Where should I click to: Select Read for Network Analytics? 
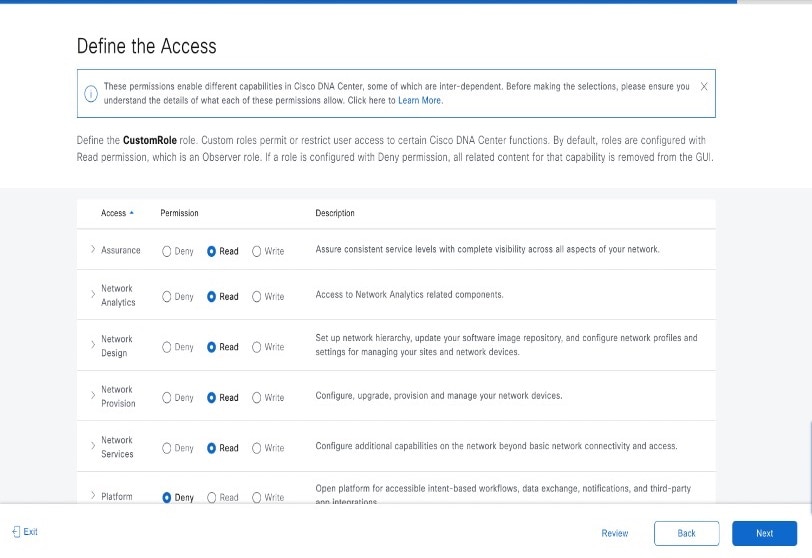point(211,297)
